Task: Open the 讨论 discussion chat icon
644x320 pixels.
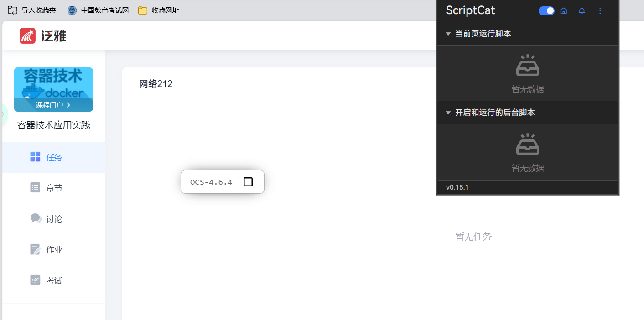Action: [x=35, y=218]
